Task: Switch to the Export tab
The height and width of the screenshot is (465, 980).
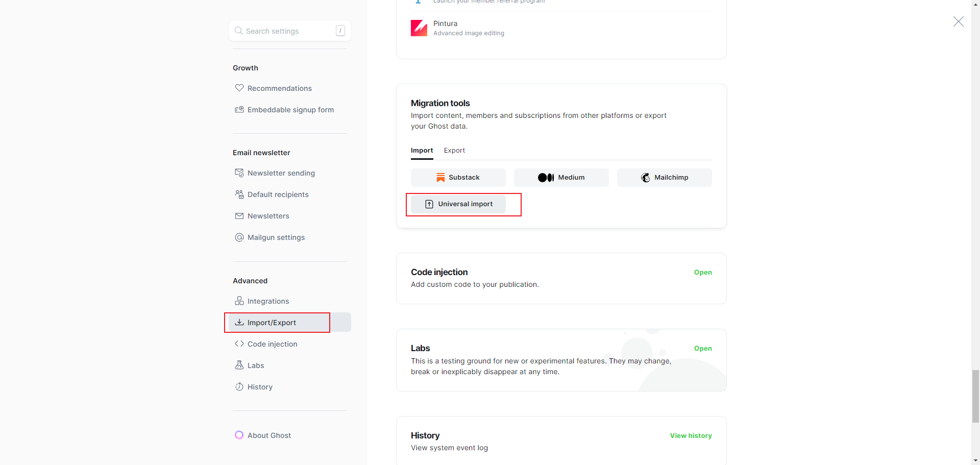Action: pos(454,150)
